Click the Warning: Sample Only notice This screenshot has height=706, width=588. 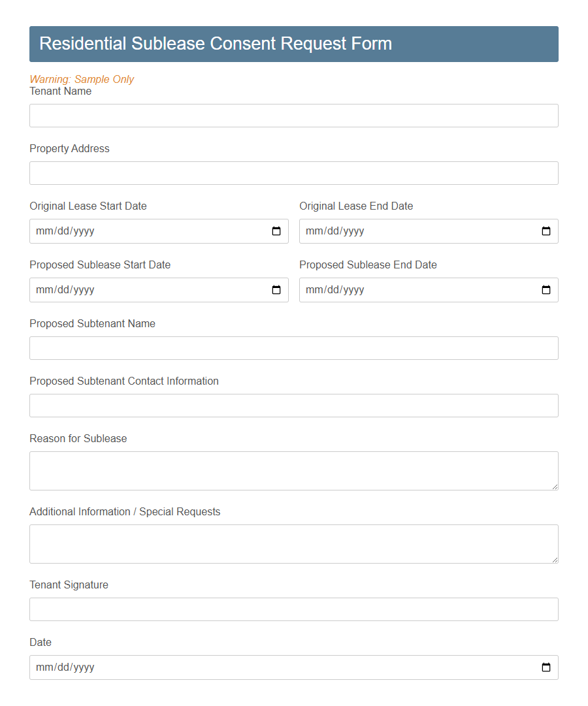click(x=82, y=79)
